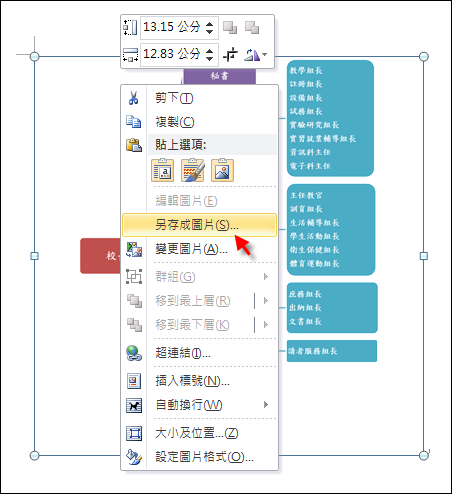Click disabled 群組(G) entry
This screenshot has height=494, width=452.
click(199, 276)
